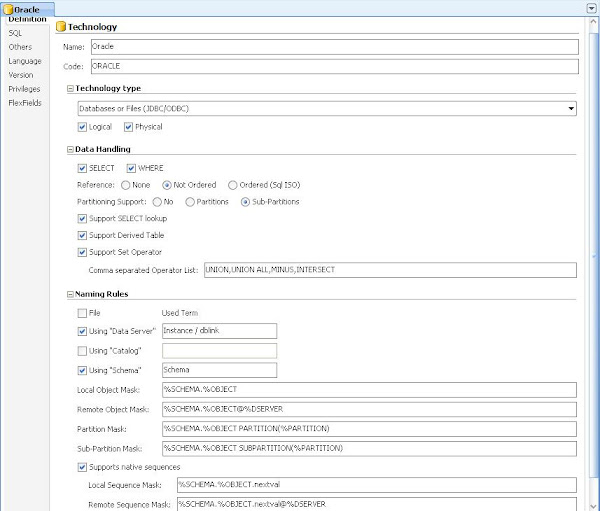Screen dimensions: 600x511
Task: Select the Ordered (Sql ISO) reference option
Action: [x=233, y=185]
